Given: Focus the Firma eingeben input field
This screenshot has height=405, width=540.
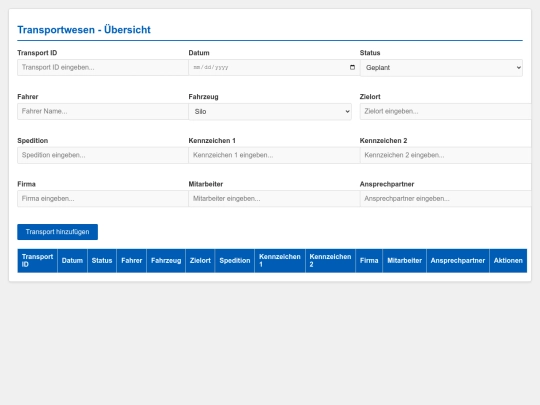Looking at the screenshot, I should 103,199.
